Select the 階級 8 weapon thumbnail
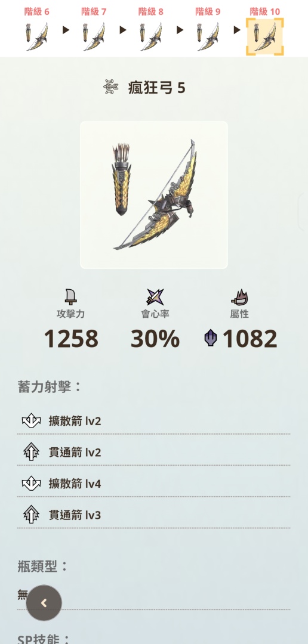Viewport: 308px width, 644px height. (x=150, y=36)
